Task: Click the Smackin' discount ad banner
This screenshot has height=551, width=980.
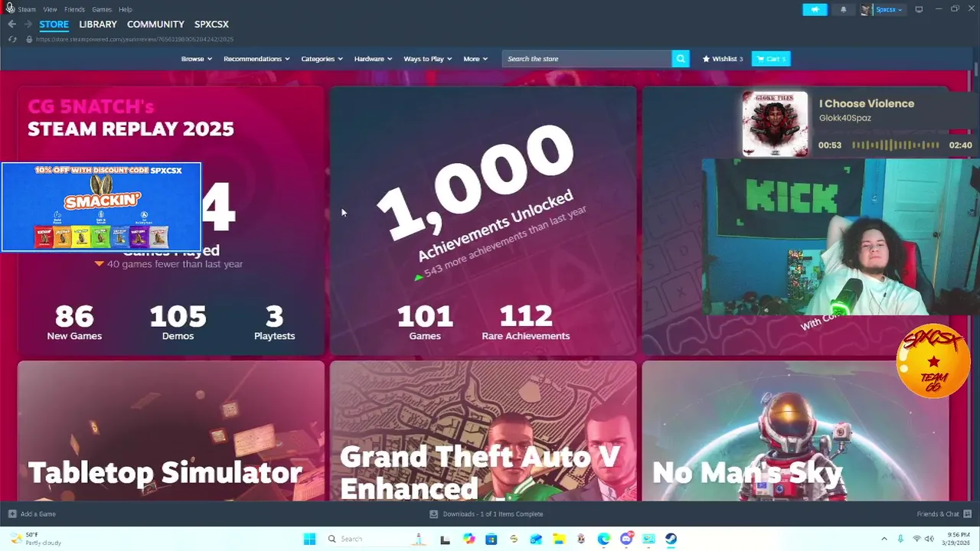Action: [x=101, y=207]
